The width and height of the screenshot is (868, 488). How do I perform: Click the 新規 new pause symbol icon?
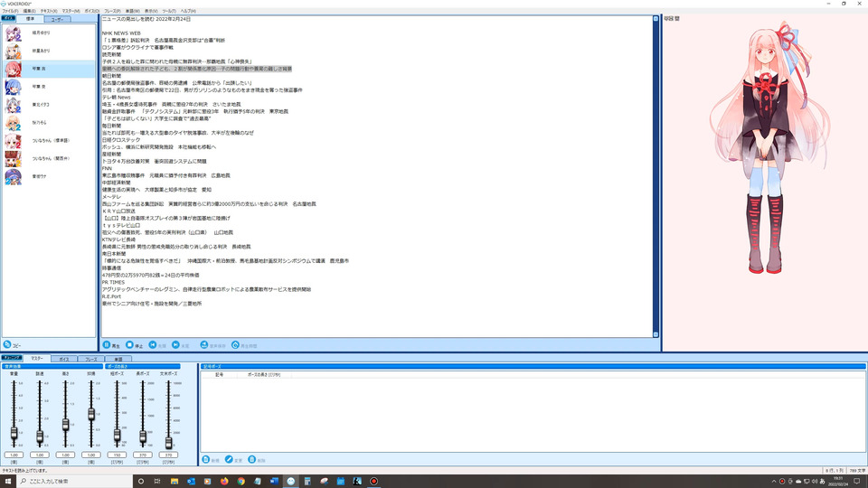[x=206, y=460]
